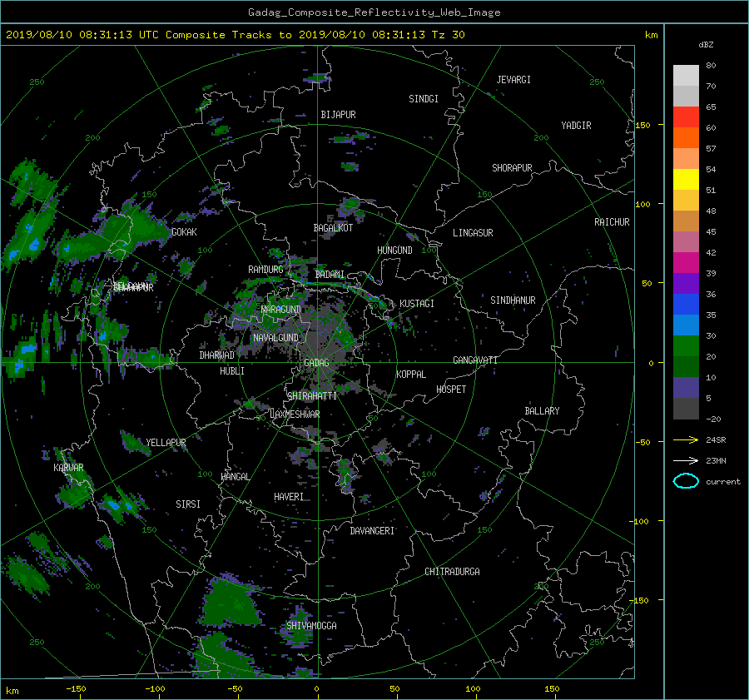This screenshot has height=700, width=749.
Task: Click the 100 tick on right km axis
Action: [x=643, y=205]
